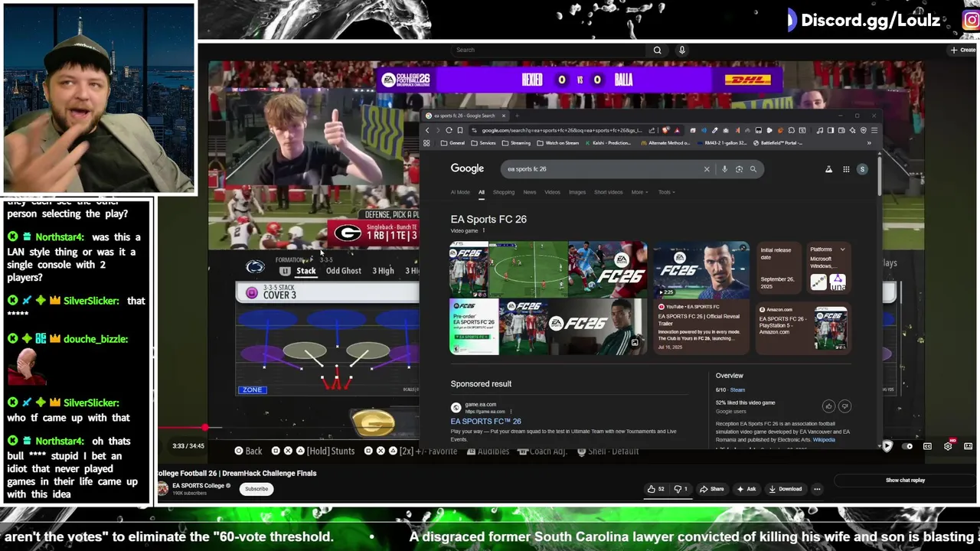Select the News search tab

pos(530,192)
